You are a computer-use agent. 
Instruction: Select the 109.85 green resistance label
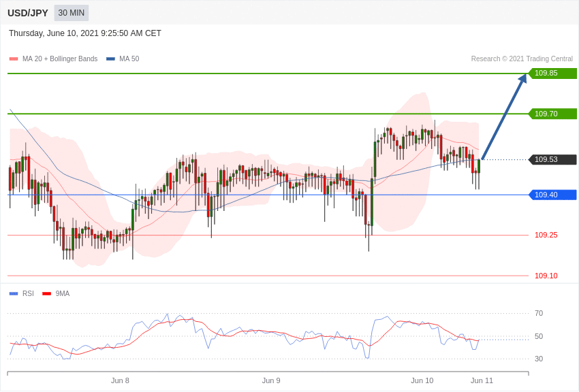[x=553, y=73]
